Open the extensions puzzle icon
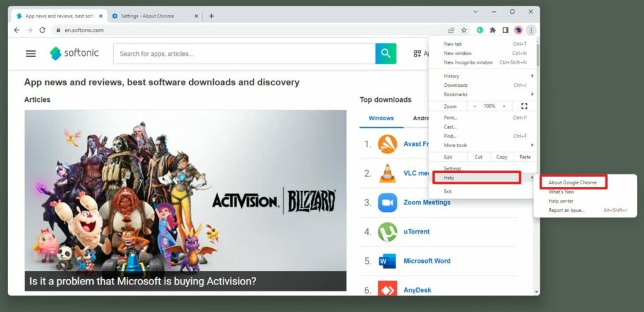 [492, 30]
